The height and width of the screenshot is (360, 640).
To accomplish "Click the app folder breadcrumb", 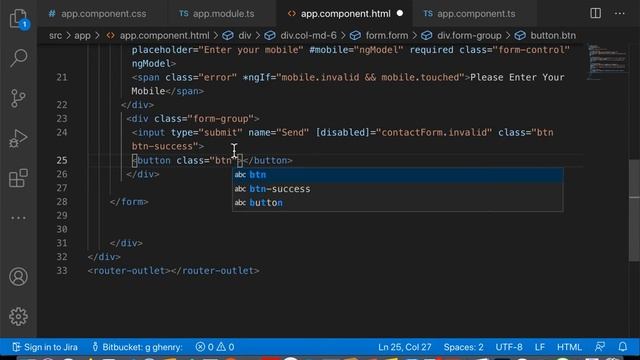I will 82,36.
